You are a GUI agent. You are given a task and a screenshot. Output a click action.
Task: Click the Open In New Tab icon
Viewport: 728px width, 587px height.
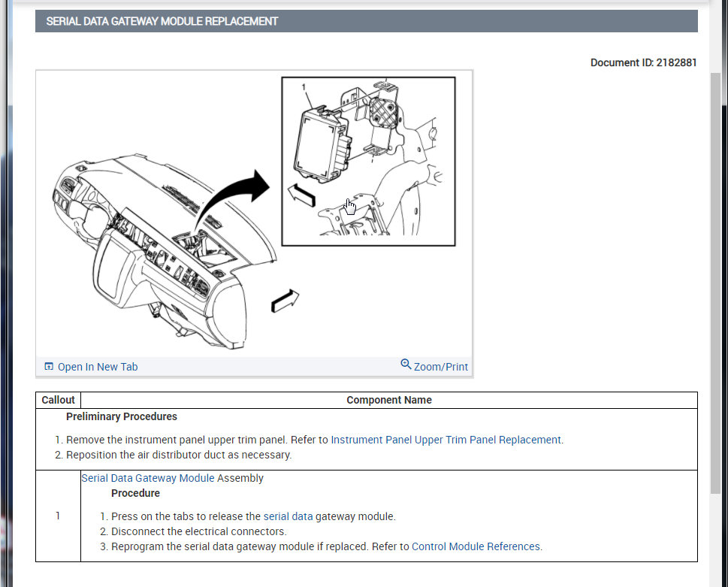pyautogui.click(x=49, y=367)
